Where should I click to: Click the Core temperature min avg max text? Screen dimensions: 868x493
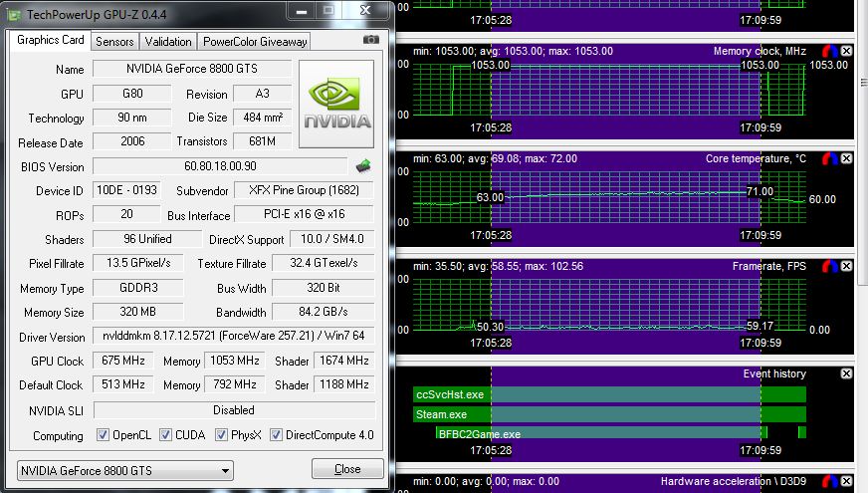pos(495,158)
